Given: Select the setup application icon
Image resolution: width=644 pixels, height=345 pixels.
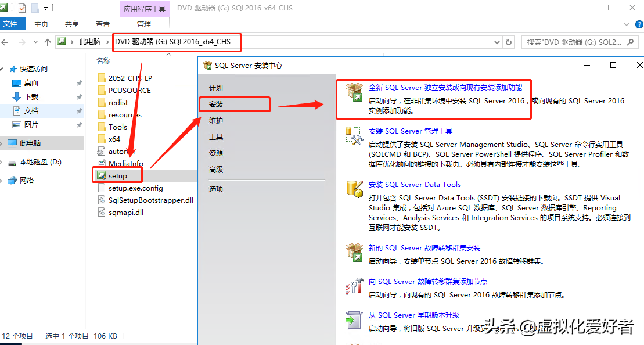Looking at the screenshot, I should point(102,176).
